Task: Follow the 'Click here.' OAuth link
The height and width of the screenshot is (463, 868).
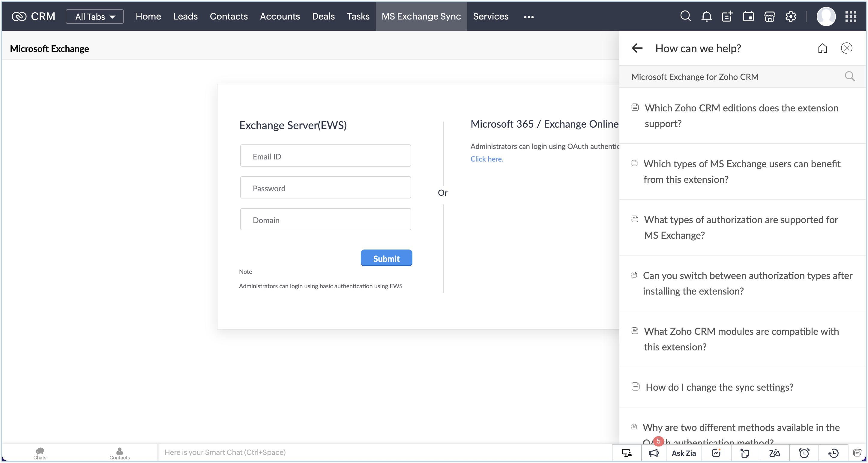Action: click(x=486, y=159)
